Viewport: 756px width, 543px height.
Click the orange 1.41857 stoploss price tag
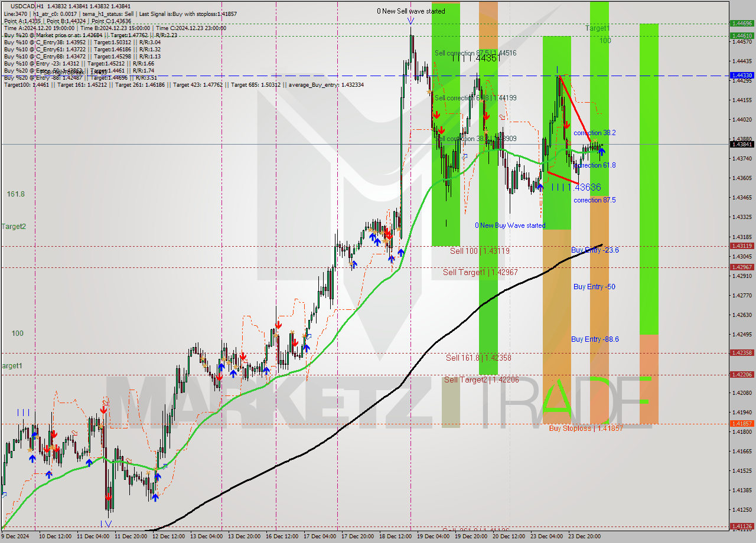[x=742, y=423]
